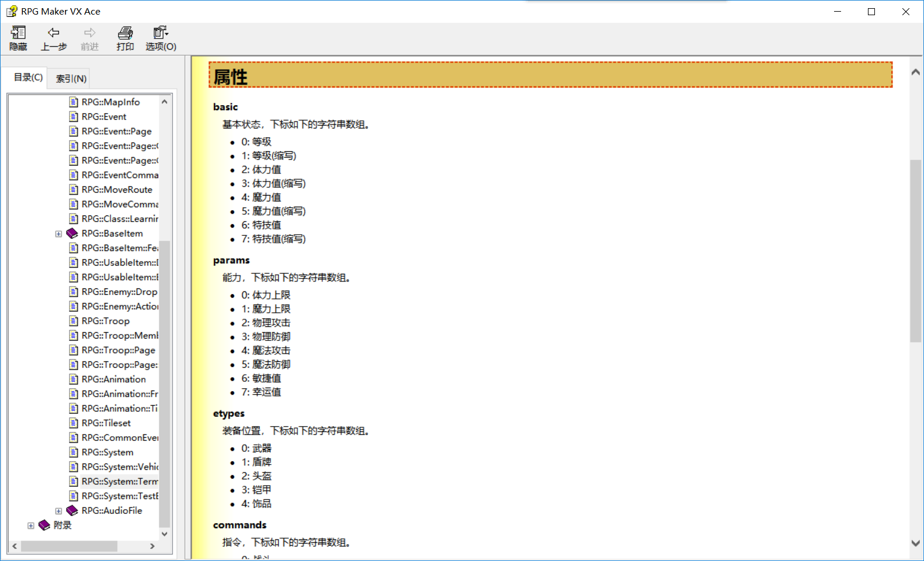Click the tree panel scroll-up arrow

coord(165,102)
